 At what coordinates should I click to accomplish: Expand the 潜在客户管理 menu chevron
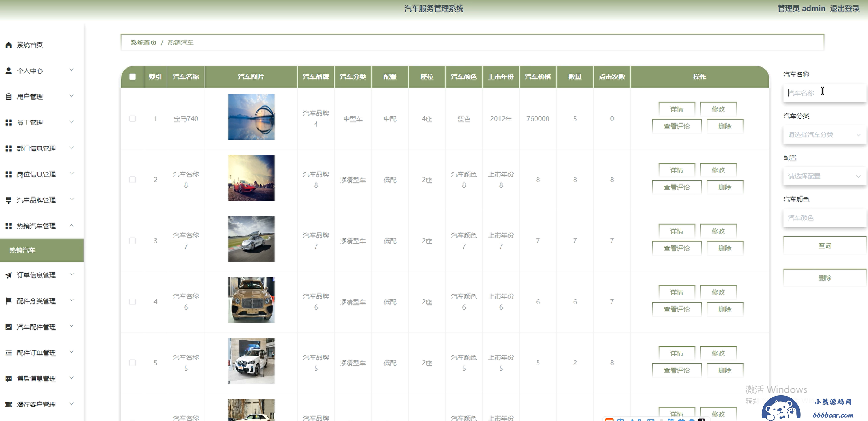coord(71,404)
